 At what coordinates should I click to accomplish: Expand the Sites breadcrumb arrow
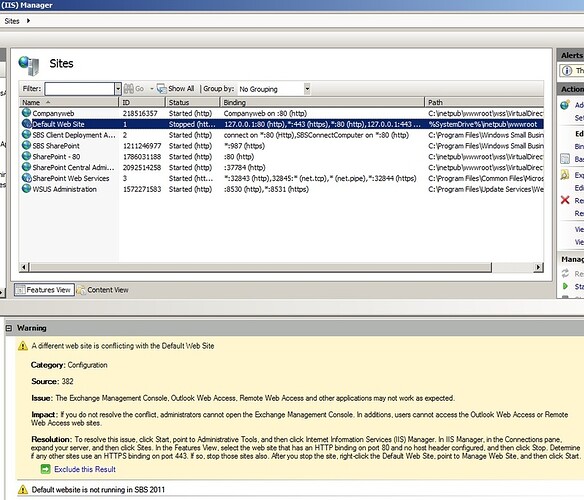28,21
